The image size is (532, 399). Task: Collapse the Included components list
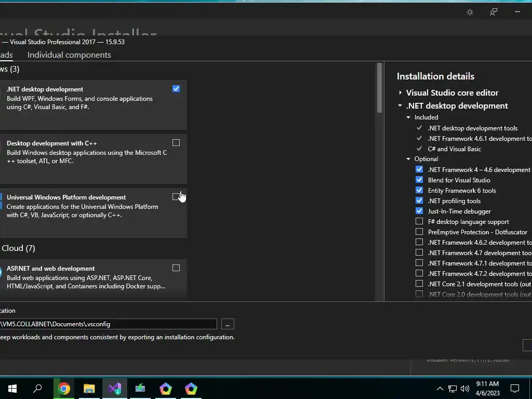pyautogui.click(x=408, y=117)
